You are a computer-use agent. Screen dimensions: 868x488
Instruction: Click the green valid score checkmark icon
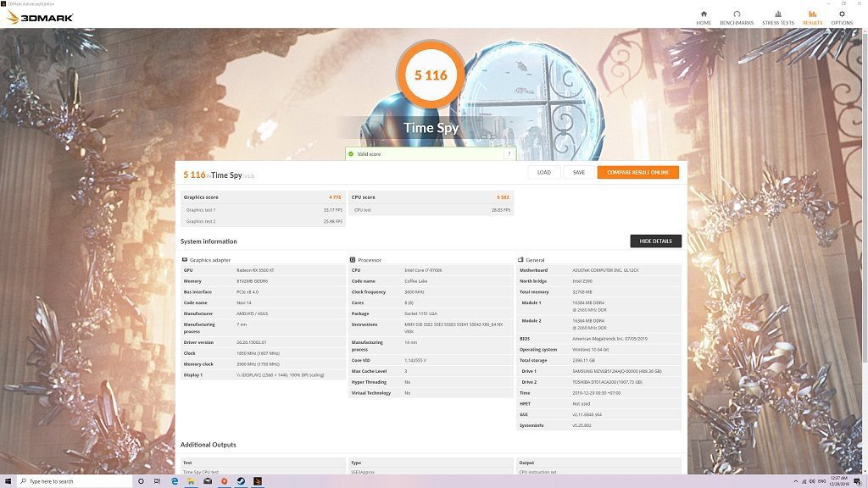coord(351,154)
